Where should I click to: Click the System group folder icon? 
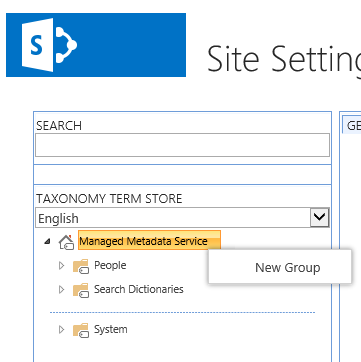point(81,330)
